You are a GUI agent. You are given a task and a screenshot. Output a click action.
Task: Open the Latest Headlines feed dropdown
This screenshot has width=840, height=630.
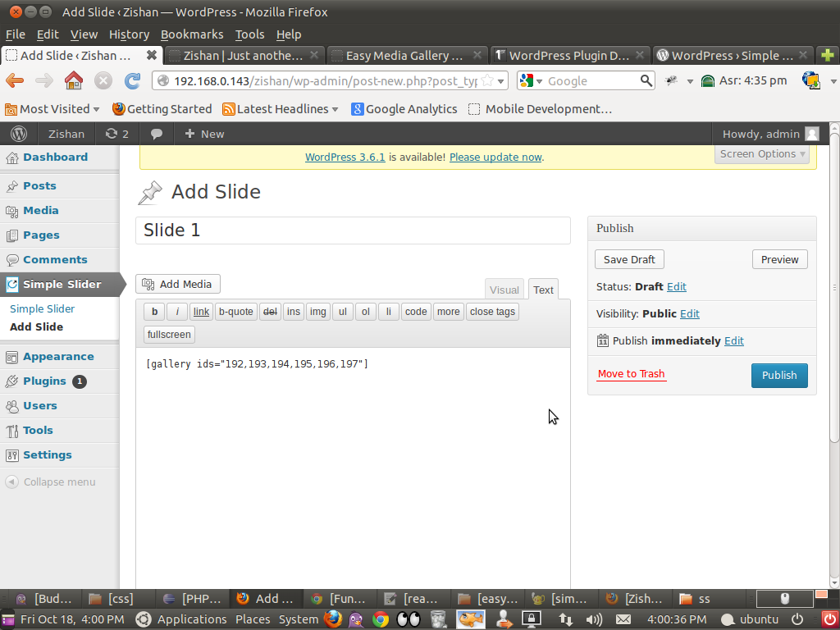(281, 109)
